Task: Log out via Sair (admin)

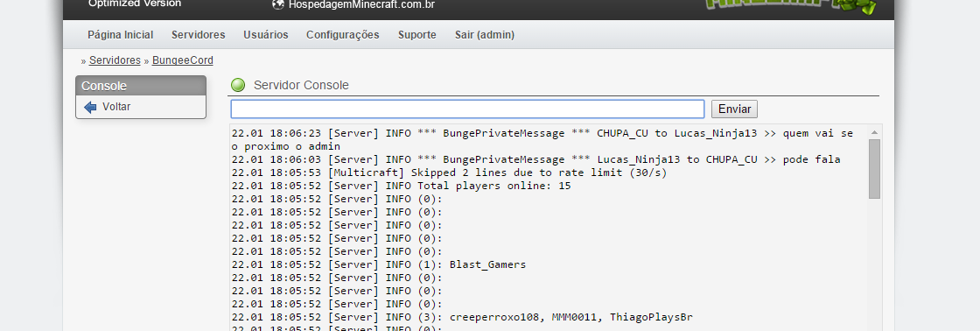Action: (485, 35)
